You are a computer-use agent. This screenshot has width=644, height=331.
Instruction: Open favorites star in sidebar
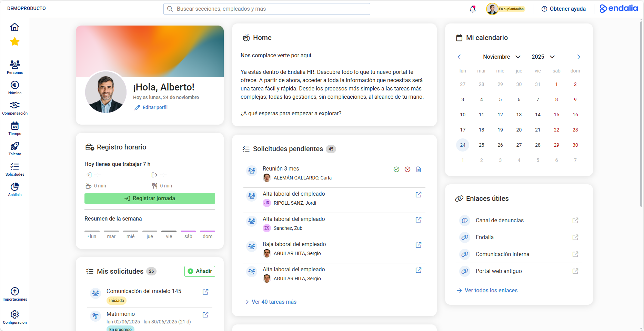(x=14, y=42)
